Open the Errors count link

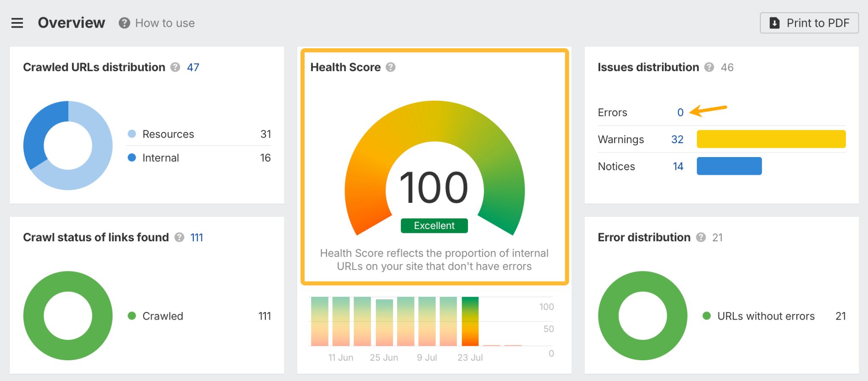point(681,112)
